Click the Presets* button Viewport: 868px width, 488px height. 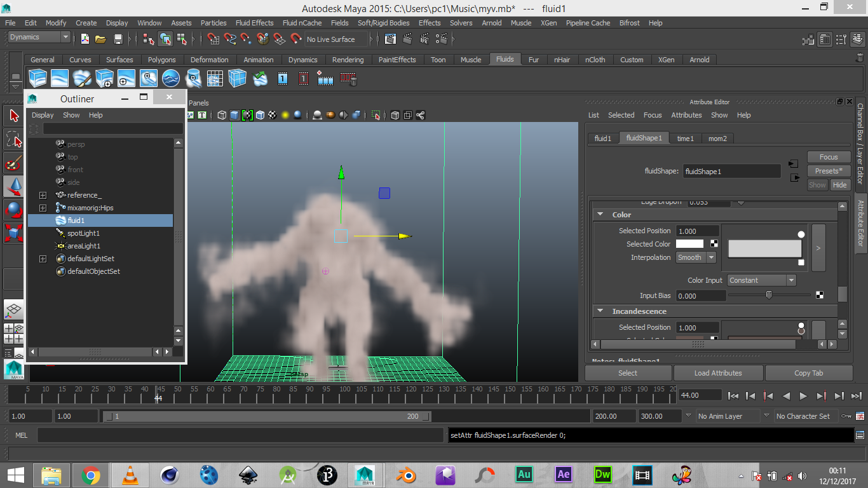pos(829,171)
